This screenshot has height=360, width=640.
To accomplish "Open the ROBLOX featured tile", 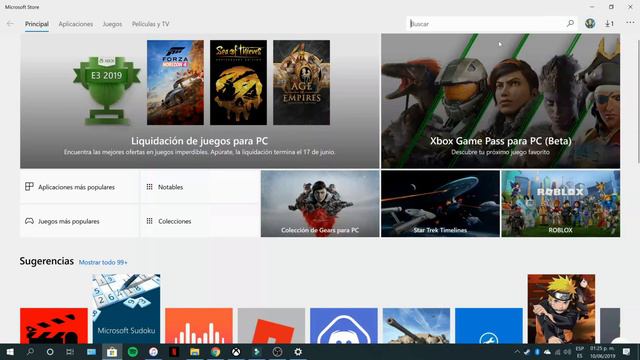I will click(560, 204).
